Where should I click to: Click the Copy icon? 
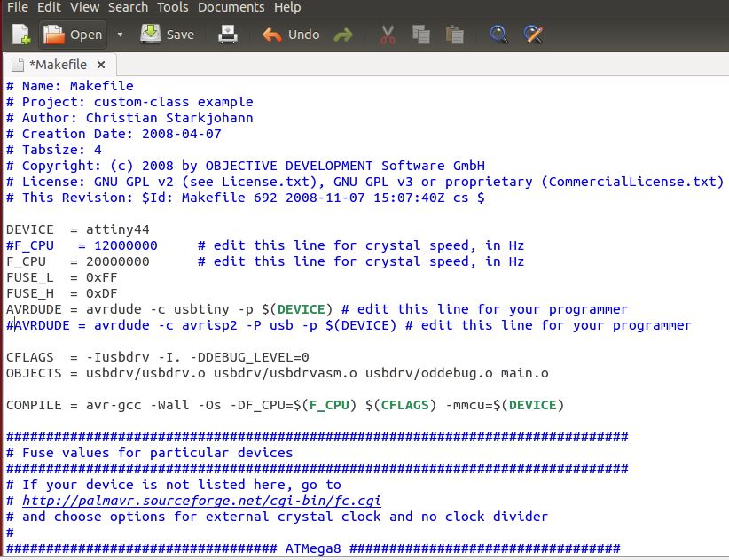pyautogui.click(x=421, y=35)
